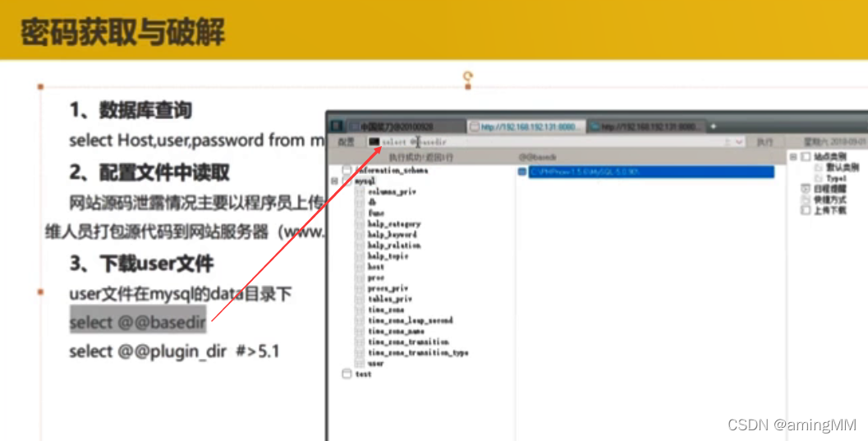Select the 默认类别 category
The height and width of the screenshot is (441, 868).
(x=843, y=167)
